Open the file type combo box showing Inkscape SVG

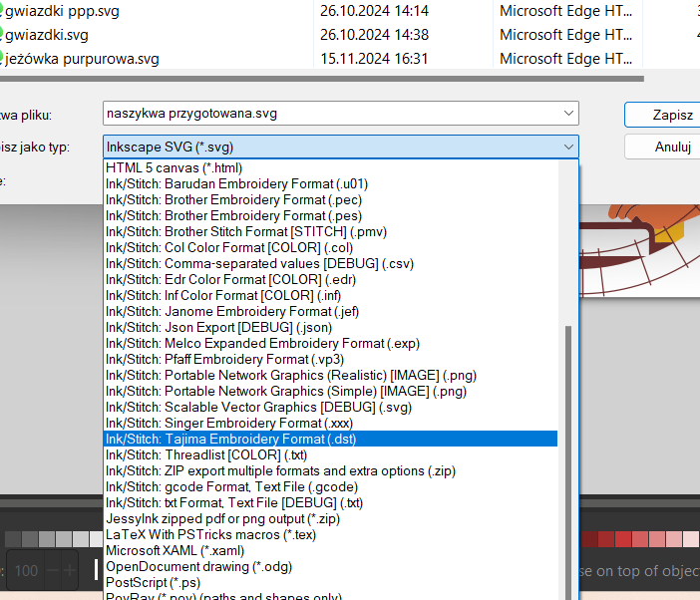pos(341,147)
